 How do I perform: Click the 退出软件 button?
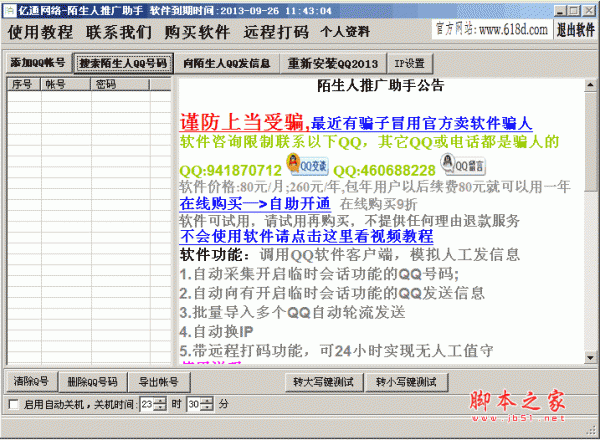tap(576, 30)
